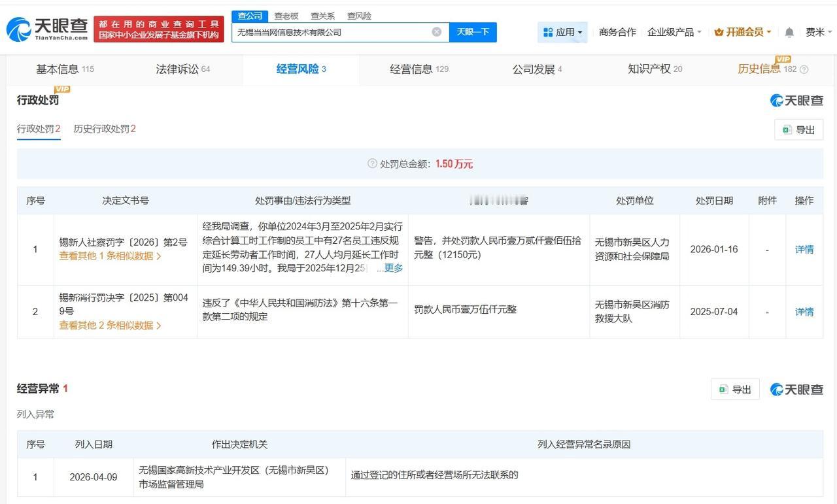Click the 导出 export icon in 行政处罚 section
Image resolution: width=837 pixels, height=504 pixels.
[x=787, y=129]
